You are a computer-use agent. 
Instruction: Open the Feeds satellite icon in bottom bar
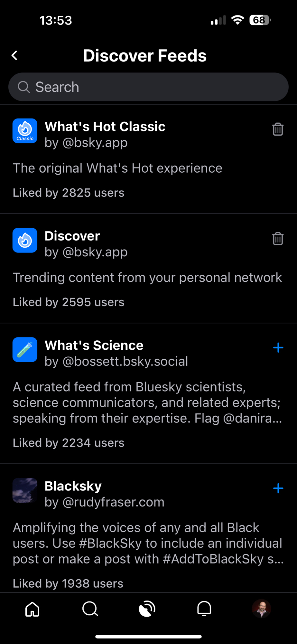tap(147, 609)
